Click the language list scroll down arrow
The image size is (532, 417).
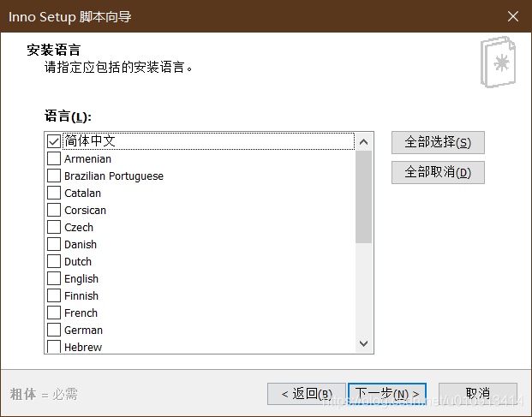[x=364, y=343]
